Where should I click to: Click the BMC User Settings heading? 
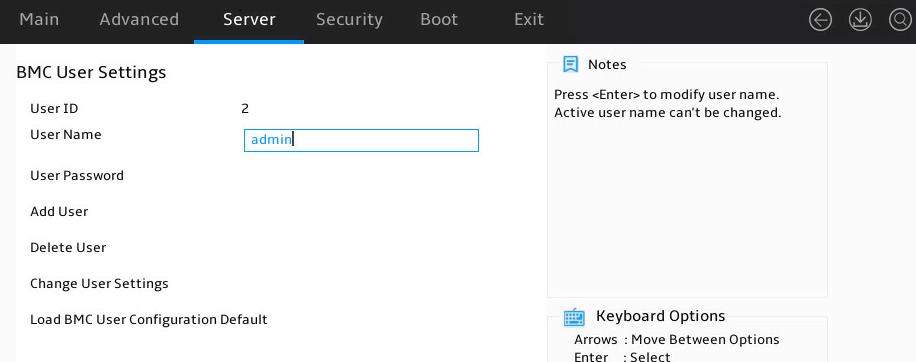click(91, 72)
